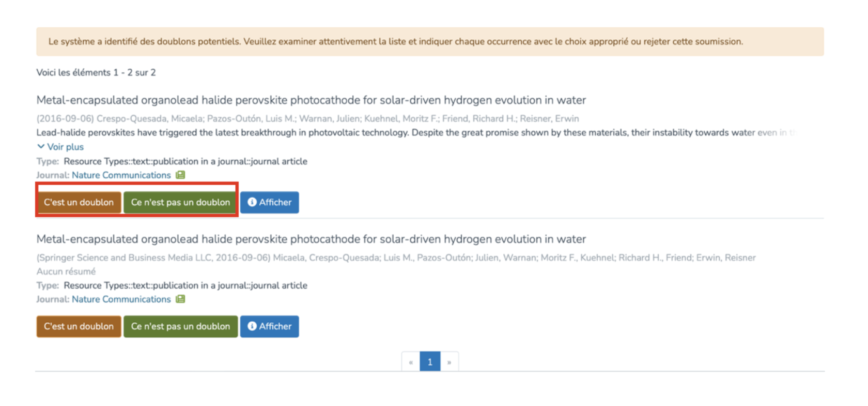
Task: Click the "Aucun résumé" text
Action: pos(66,272)
